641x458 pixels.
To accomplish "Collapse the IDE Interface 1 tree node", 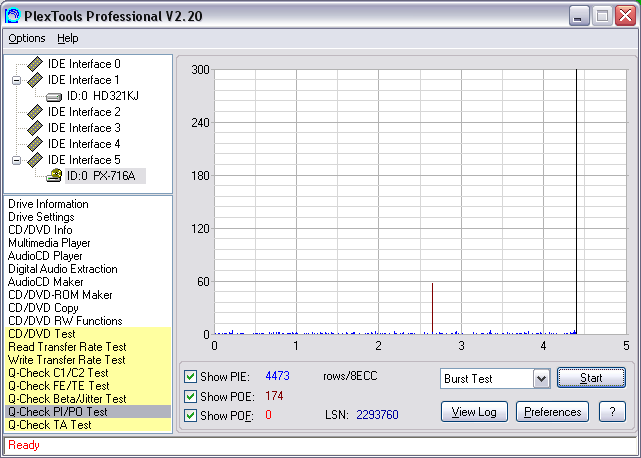I will pyautogui.click(x=16, y=80).
